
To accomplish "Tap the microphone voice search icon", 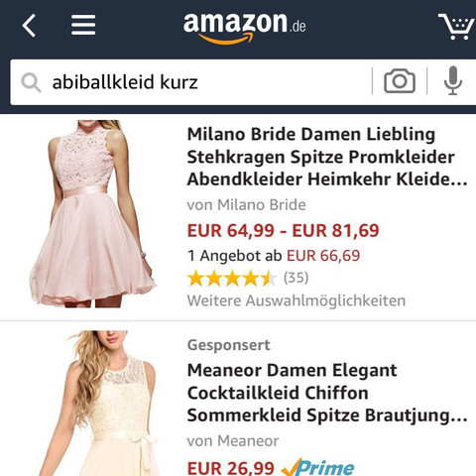I will 452,80.
